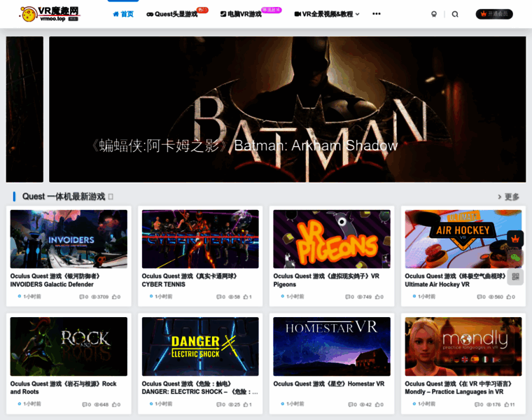The image size is (532, 420).
Task: Go to 首页 home tab
Action: [x=123, y=14]
